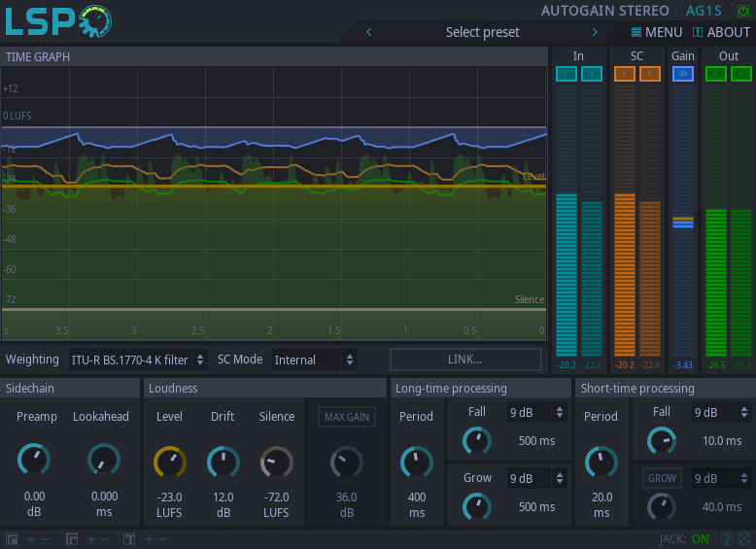
Task: Click the plus next to the first scaling icon
Action: pos(31,539)
